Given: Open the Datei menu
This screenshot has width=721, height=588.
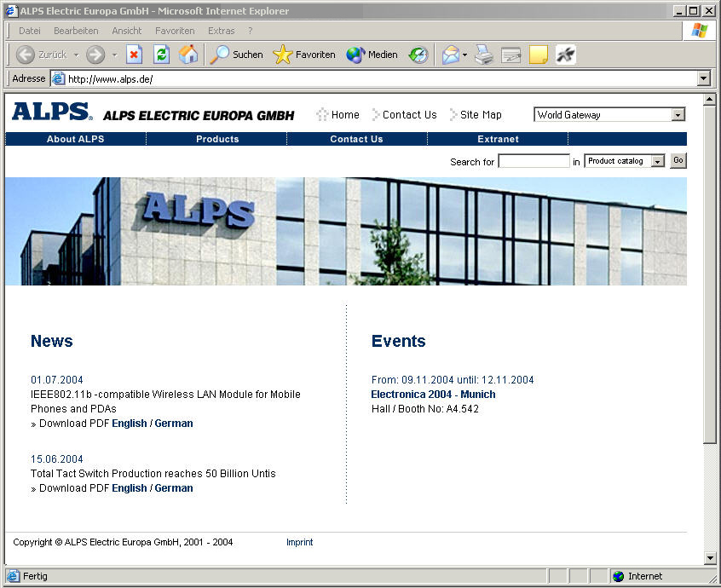Looking at the screenshot, I should click(30, 31).
